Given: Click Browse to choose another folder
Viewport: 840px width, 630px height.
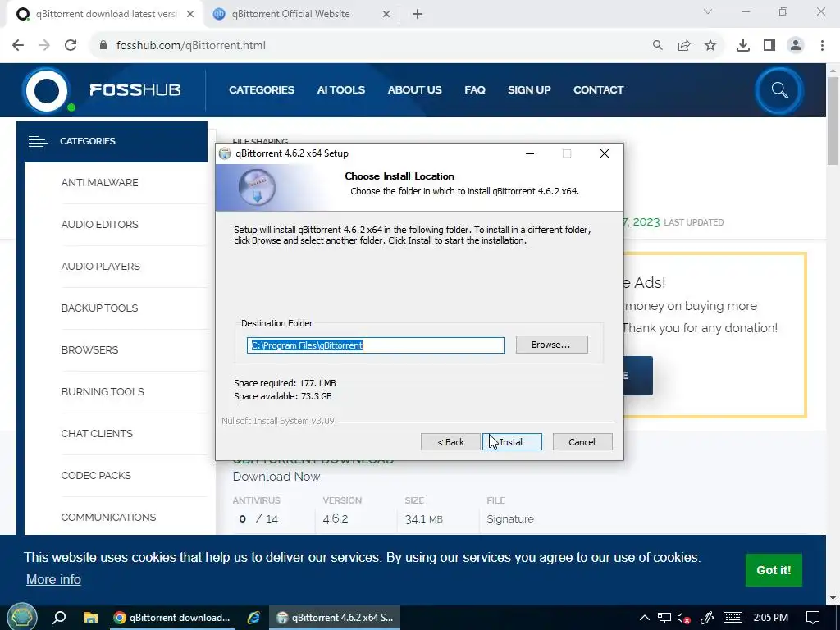Looking at the screenshot, I should 552,345.
